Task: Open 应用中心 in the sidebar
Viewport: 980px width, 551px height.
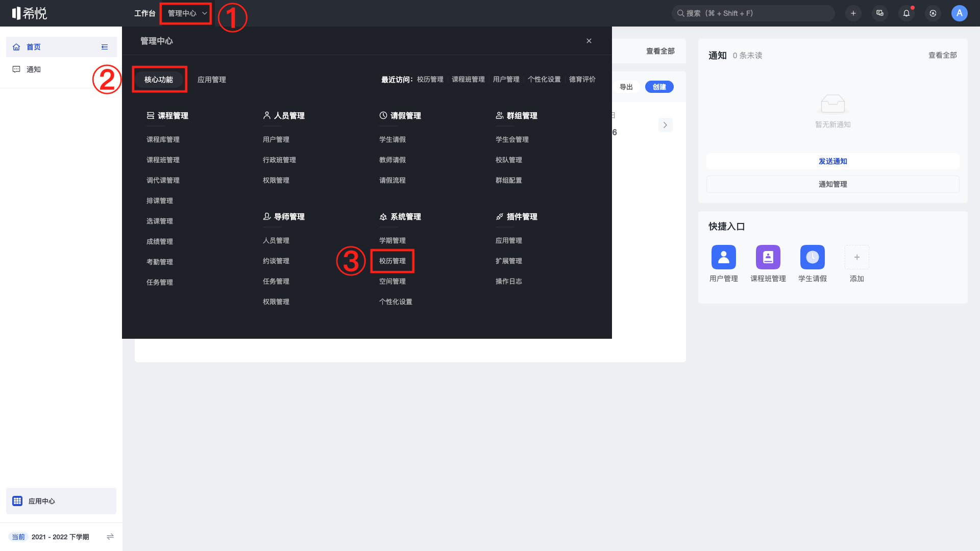Action: [x=61, y=501]
